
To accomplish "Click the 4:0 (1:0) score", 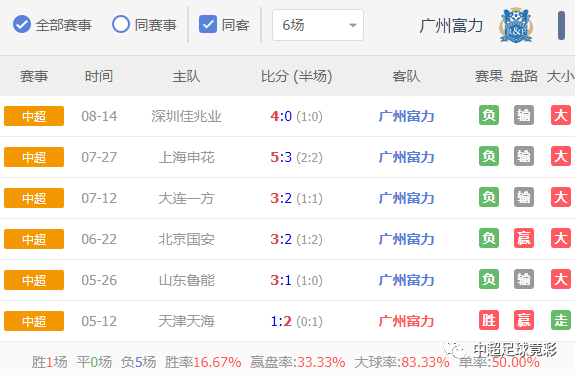I will (296, 116).
